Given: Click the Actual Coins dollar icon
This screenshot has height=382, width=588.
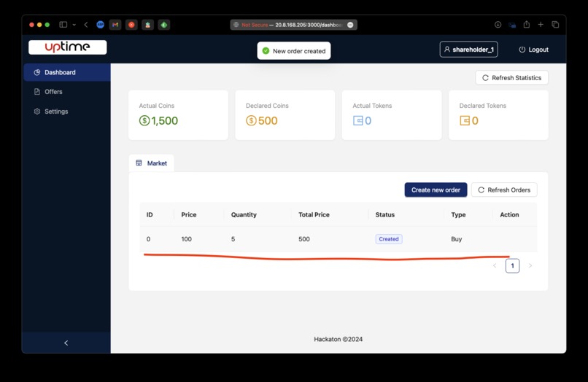Looking at the screenshot, I should tap(144, 121).
